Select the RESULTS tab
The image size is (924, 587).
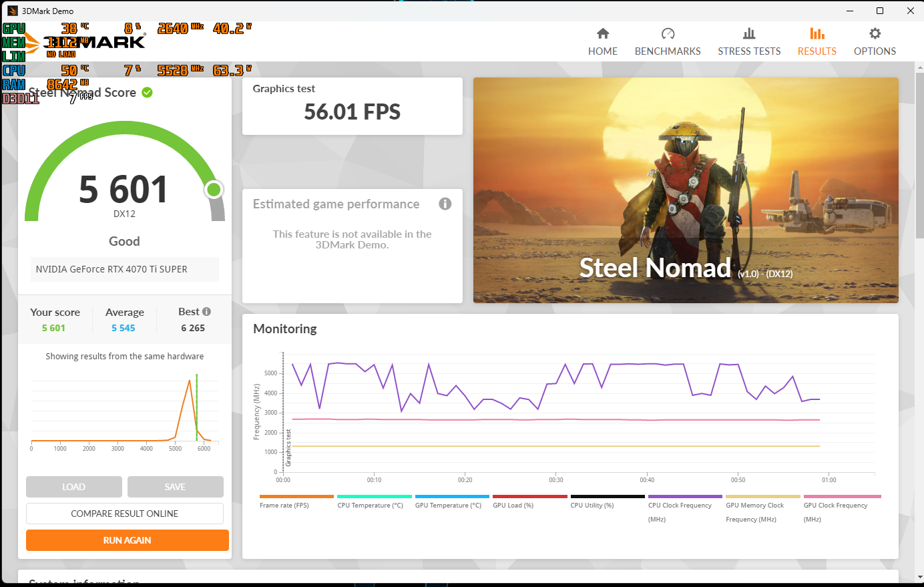[817, 42]
